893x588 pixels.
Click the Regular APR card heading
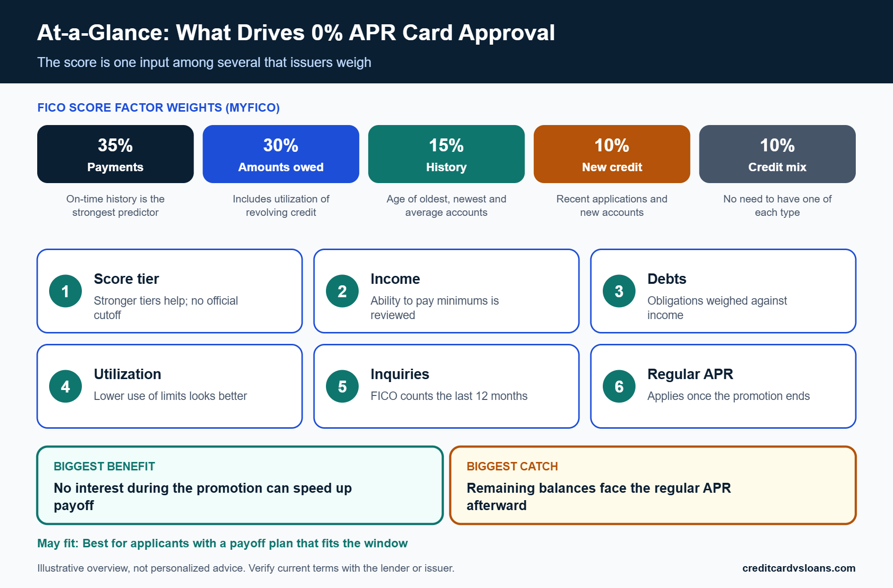[x=690, y=374]
